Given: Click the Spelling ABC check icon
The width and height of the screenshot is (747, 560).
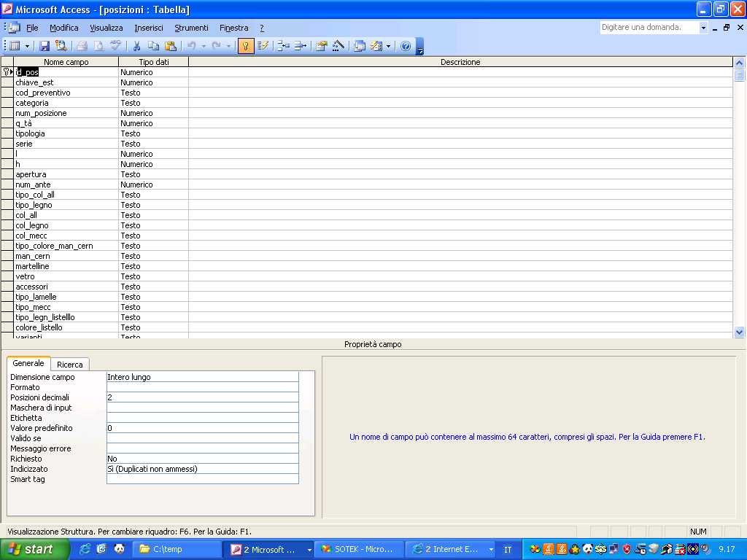Looking at the screenshot, I should coord(116,46).
